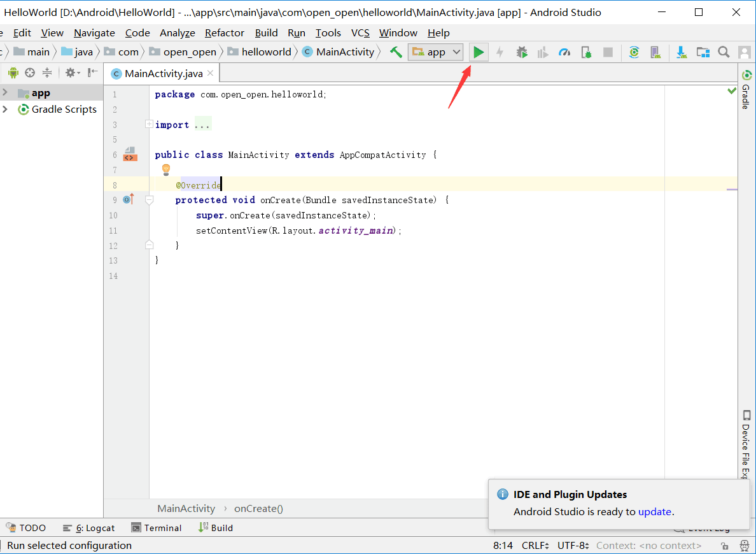The height and width of the screenshot is (554, 756).
Task: Click the Apply Changes lightning icon
Action: click(500, 52)
